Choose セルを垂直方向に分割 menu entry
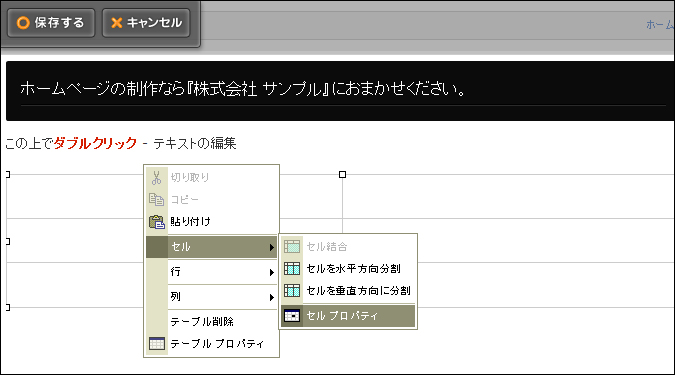The height and width of the screenshot is (375, 675). (x=348, y=291)
